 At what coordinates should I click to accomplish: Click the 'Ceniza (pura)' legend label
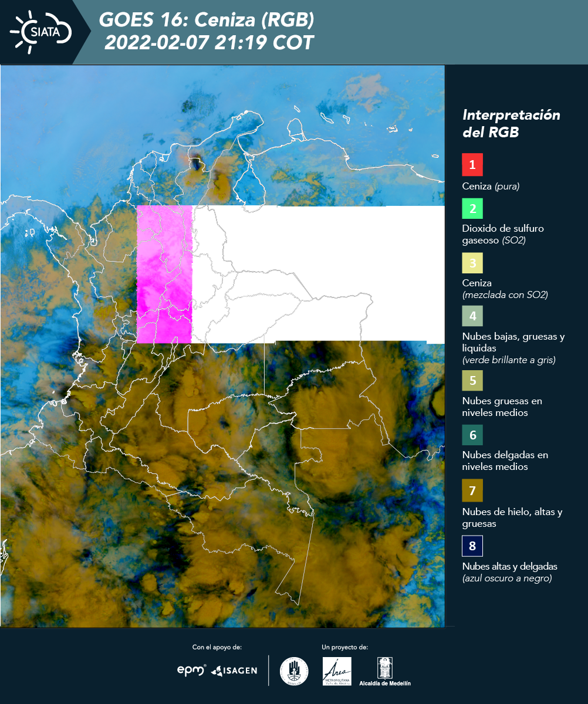(x=491, y=187)
